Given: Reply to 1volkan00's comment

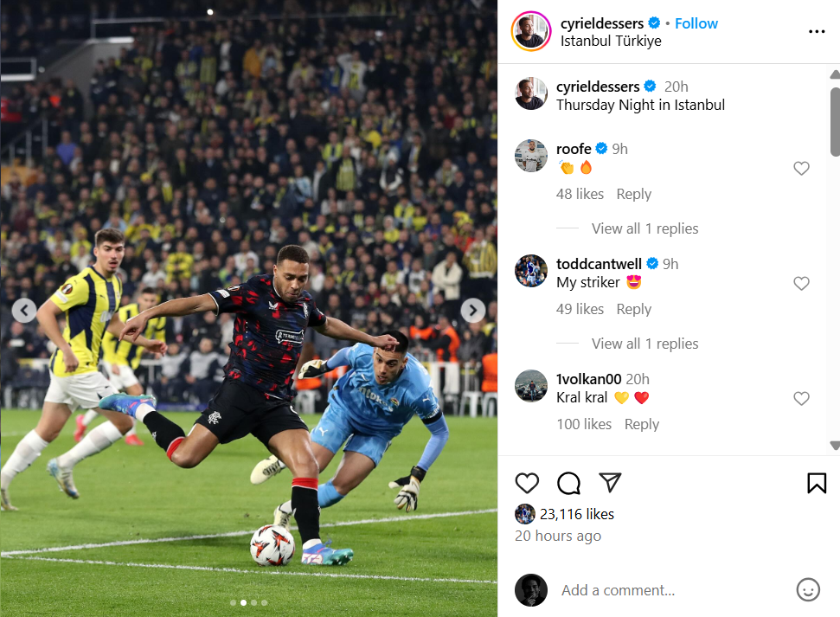Looking at the screenshot, I should point(641,424).
